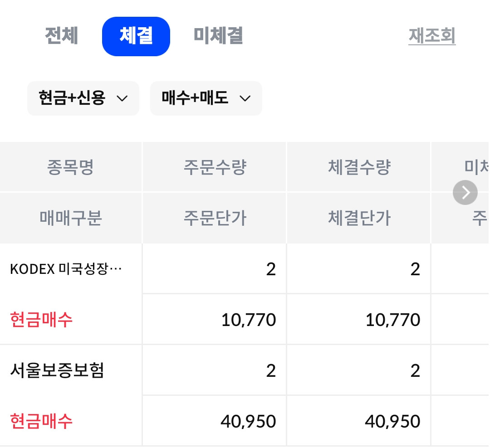Click the 종목명 column header
The width and height of the screenshot is (490, 448).
pyautogui.click(x=71, y=167)
